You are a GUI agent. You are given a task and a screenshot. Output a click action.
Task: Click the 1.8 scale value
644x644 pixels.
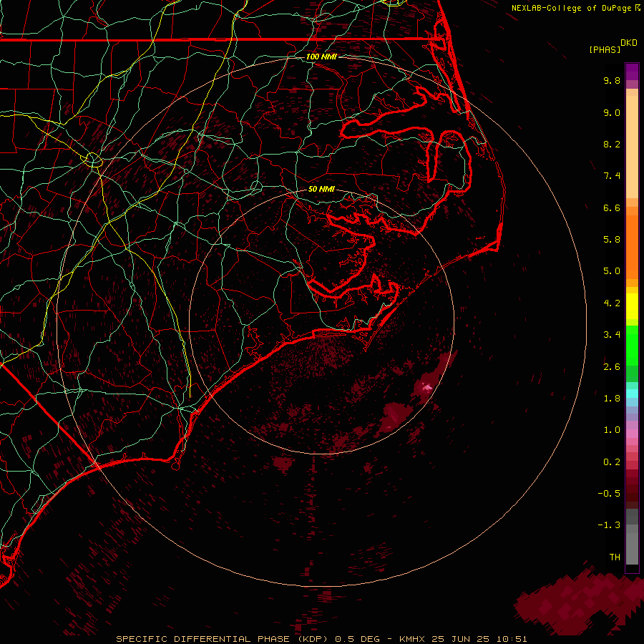point(612,399)
